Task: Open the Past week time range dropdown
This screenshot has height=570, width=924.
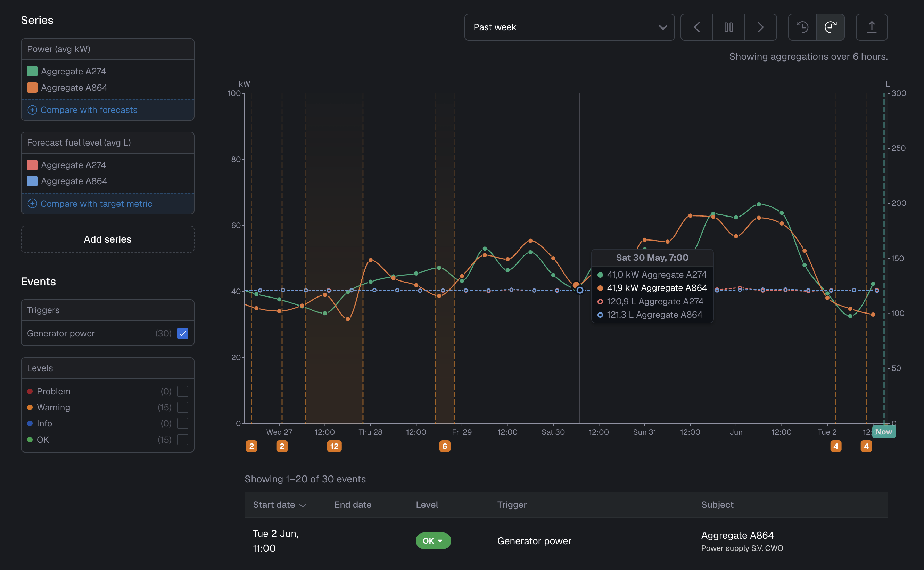Action: [x=569, y=27]
